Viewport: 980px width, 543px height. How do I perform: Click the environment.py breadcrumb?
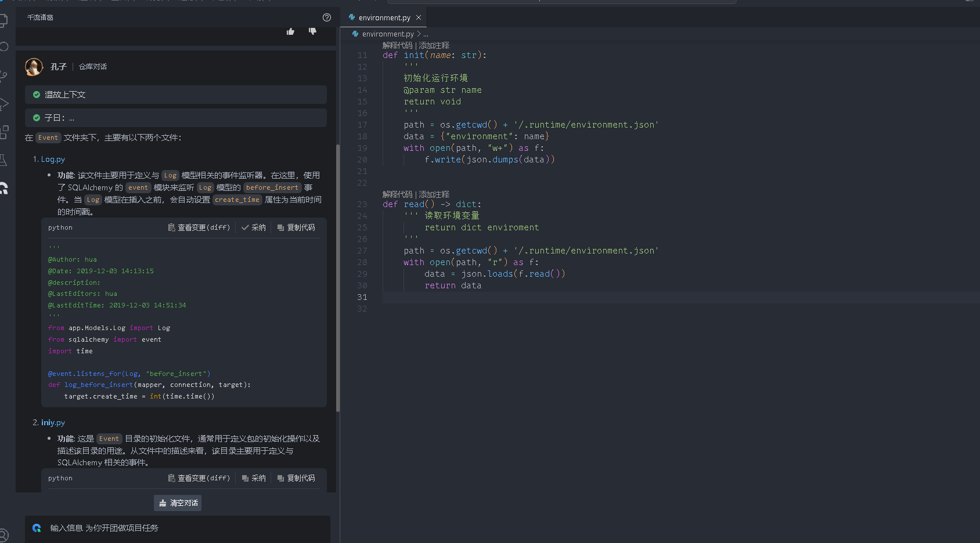point(387,34)
